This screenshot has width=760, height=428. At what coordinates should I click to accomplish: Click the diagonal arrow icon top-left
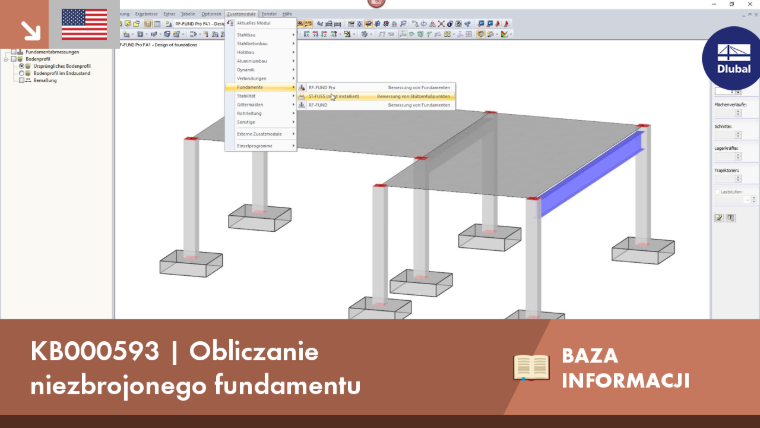coord(31,31)
